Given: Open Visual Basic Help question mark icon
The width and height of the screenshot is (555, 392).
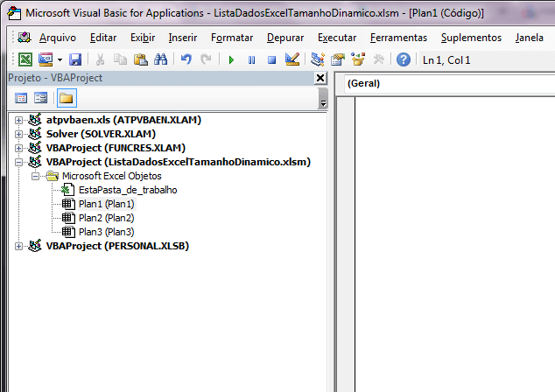Looking at the screenshot, I should (404, 59).
